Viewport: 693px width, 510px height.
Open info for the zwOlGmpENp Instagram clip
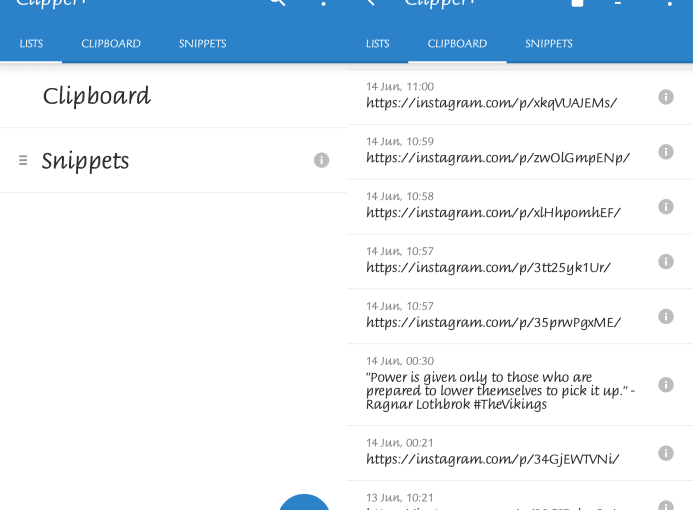[x=666, y=152]
